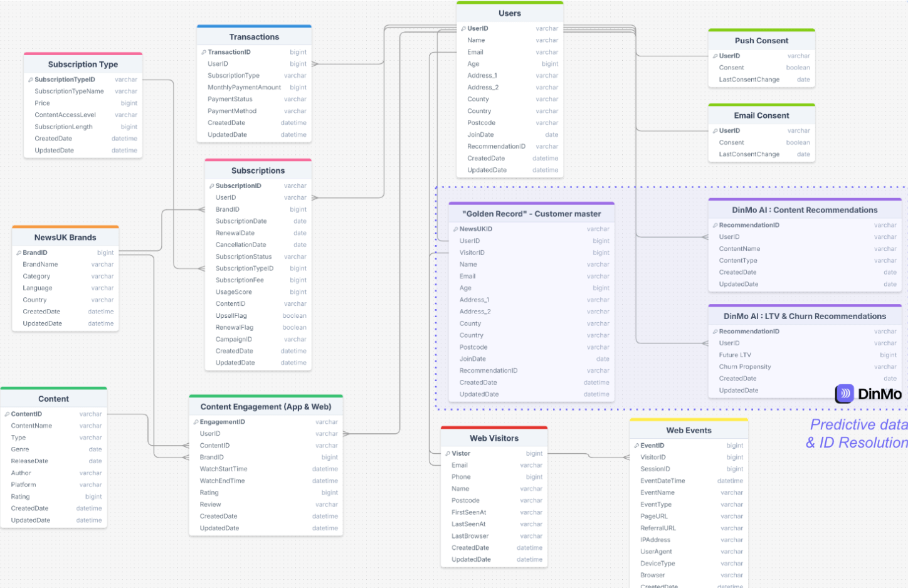The image size is (908, 588).
Task: Click the UsageScore field in Subscriptions
Action: point(258,292)
